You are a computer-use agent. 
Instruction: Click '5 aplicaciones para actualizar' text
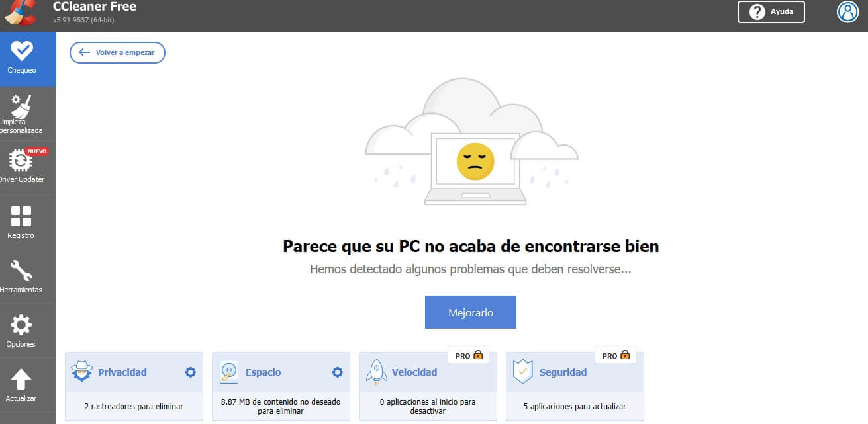pos(575,406)
